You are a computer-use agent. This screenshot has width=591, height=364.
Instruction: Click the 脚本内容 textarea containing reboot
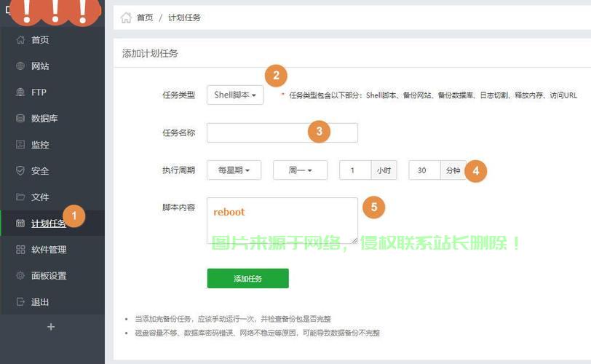pyautogui.click(x=282, y=221)
